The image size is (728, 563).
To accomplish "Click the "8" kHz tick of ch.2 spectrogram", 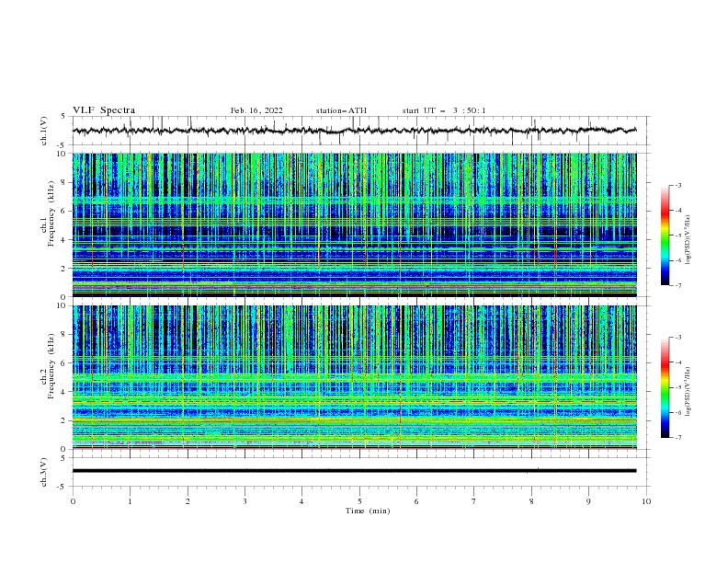I will point(65,334).
